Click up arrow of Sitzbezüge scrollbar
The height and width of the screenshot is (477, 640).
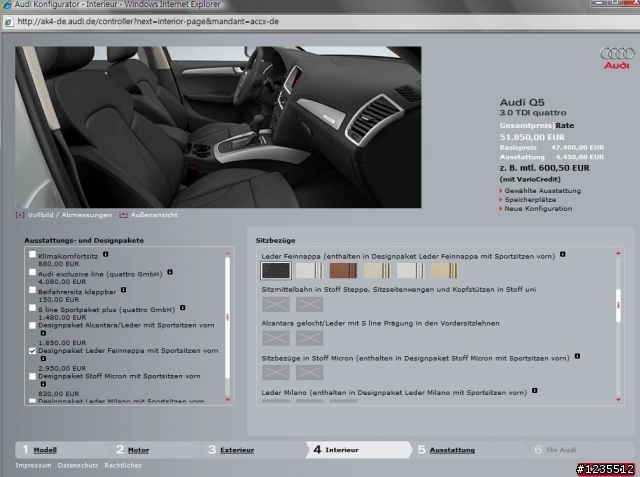tap(618, 253)
